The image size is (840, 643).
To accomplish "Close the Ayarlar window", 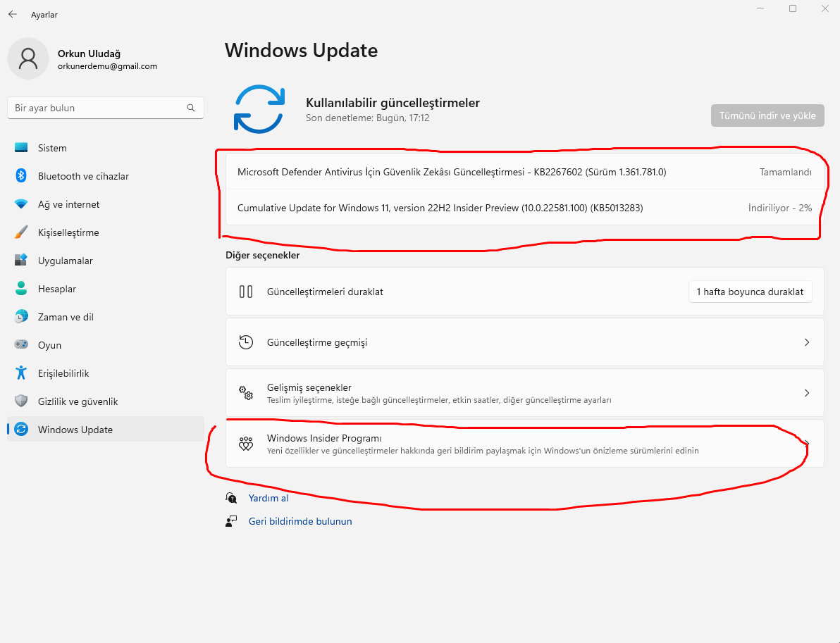I will tap(825, 8).
